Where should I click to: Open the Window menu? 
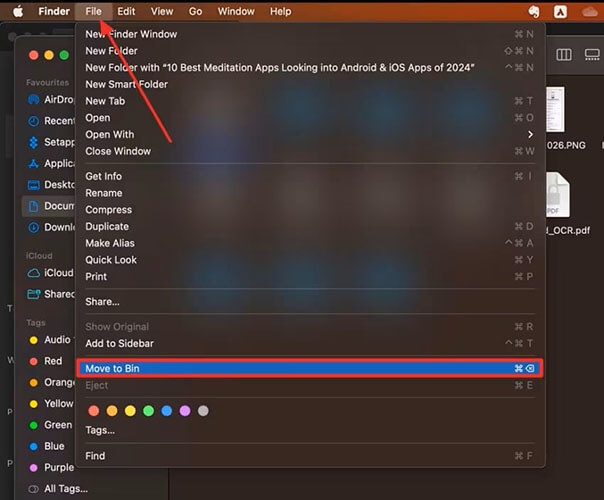point(236,12)
